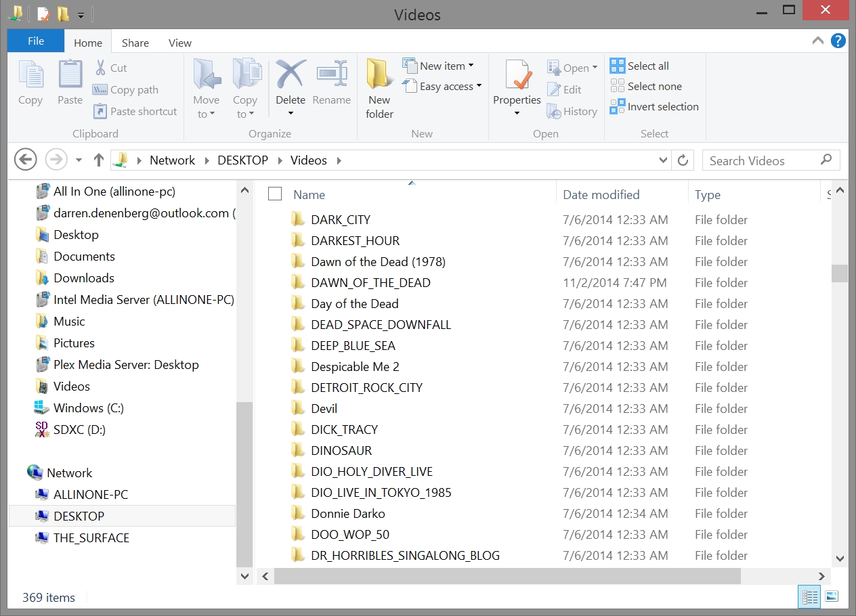Image resolution: width=856 pixels, height=616 pixels.
Task: Go up one level with Up arrow
Action: coord(99,160)
